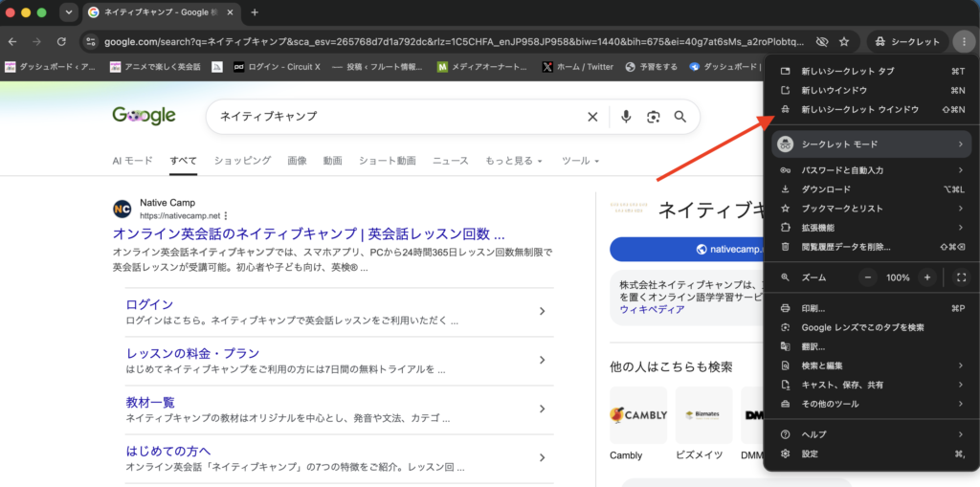
Task: Open アニメで楽しく英会話 bookmark
Action: click(x=155, y=66)
